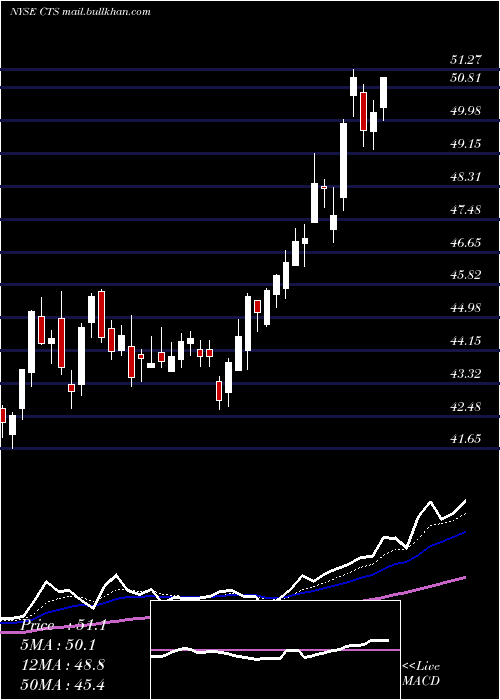Click the 49.15 price axis label

click(466, 144)
